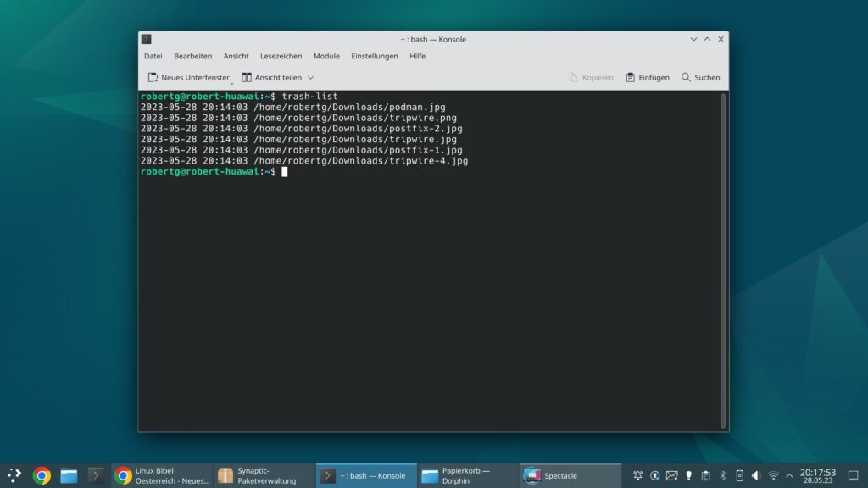The image size is (868, 488).
Task: Close the Konsole window
Action: point(721,39)
